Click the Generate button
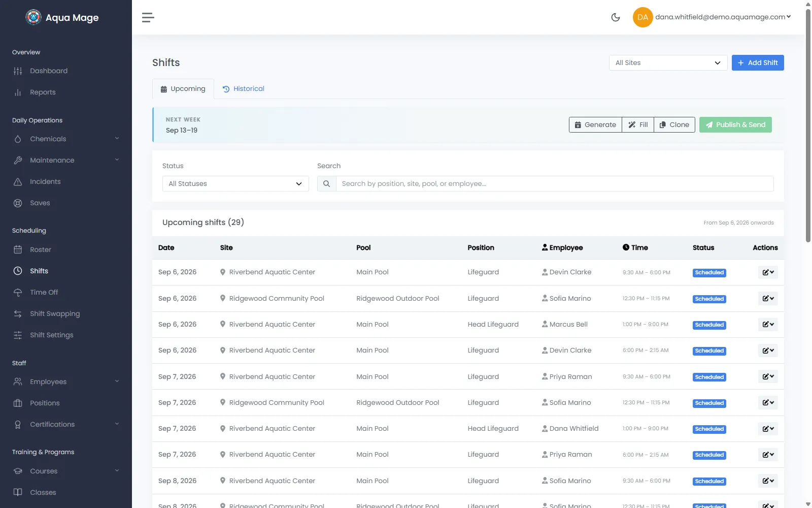 click(595, 125)
